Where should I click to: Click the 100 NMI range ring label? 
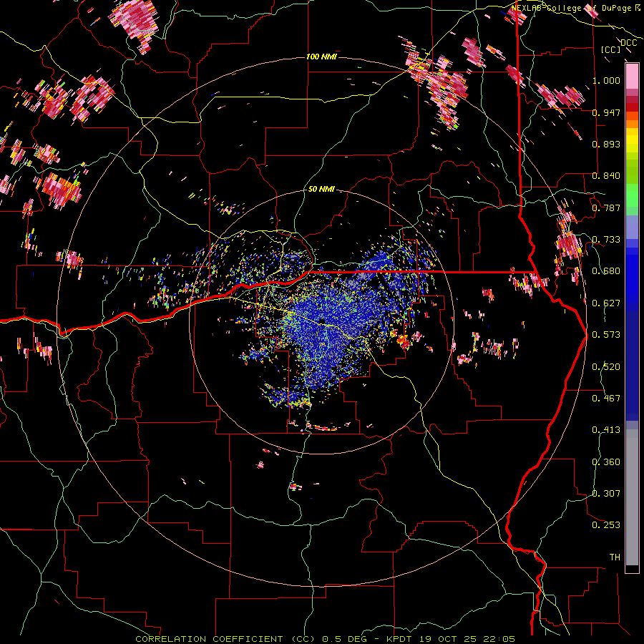(x=321, y=57)
